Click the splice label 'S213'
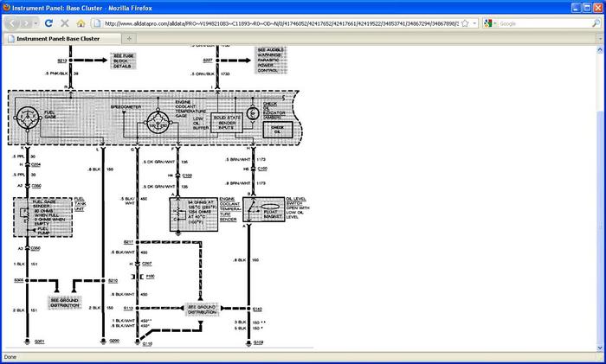Viewport: 606px width, 364px height. [61, 61]
